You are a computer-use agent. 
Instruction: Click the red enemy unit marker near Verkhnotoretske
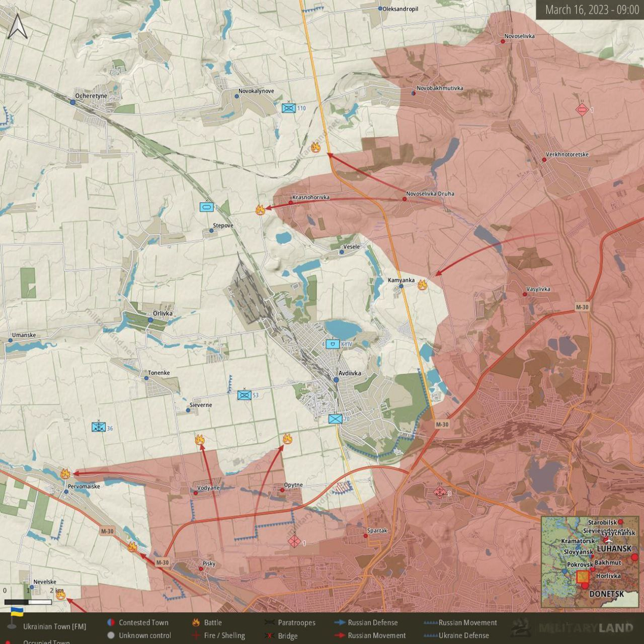pyautogui.click(x=581, y=110)
